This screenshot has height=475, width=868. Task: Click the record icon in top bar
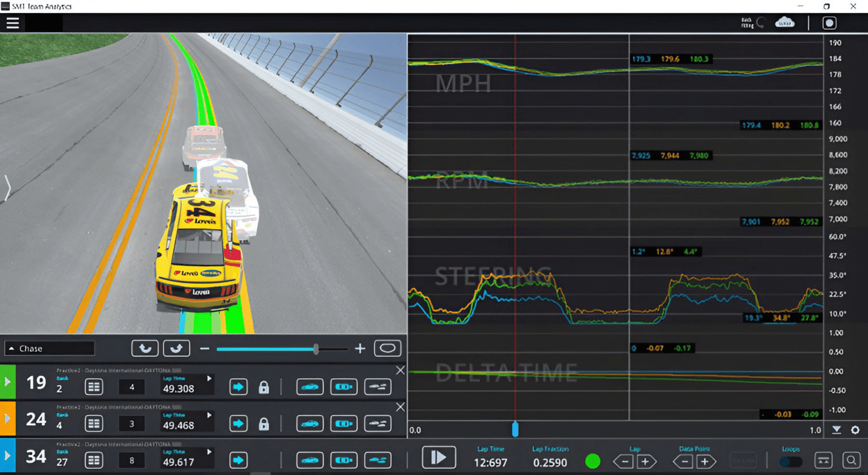click(829, 23)
